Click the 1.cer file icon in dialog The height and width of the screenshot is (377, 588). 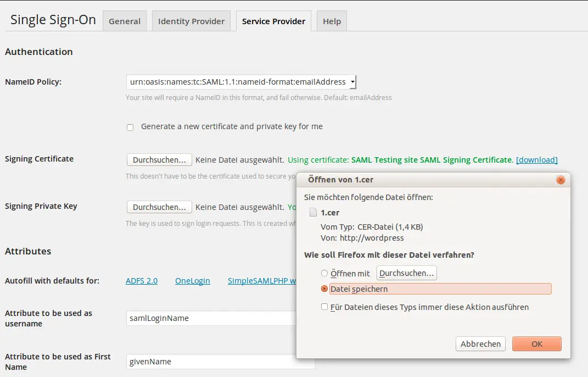313,213
